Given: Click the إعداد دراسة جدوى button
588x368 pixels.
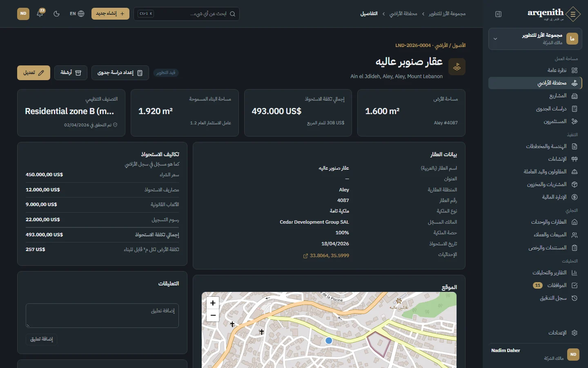Looking at the screenshot, I should point(120,73).
